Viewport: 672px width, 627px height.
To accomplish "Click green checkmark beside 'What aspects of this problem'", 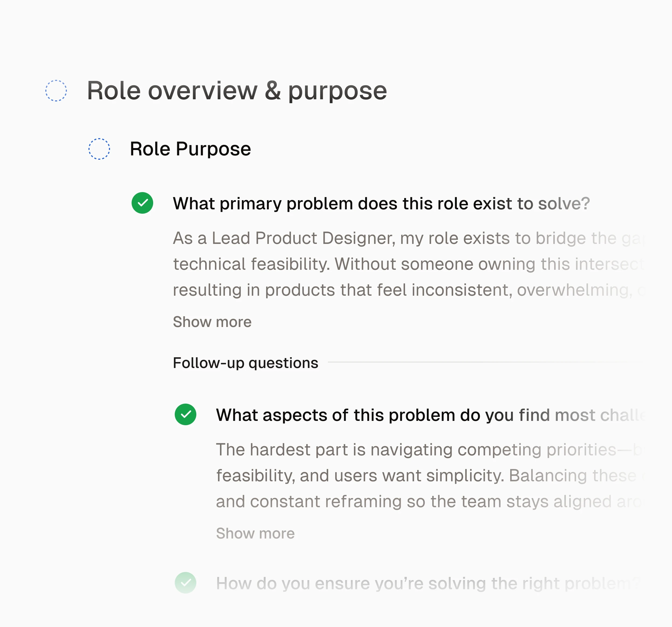I will tap(186, 414).
